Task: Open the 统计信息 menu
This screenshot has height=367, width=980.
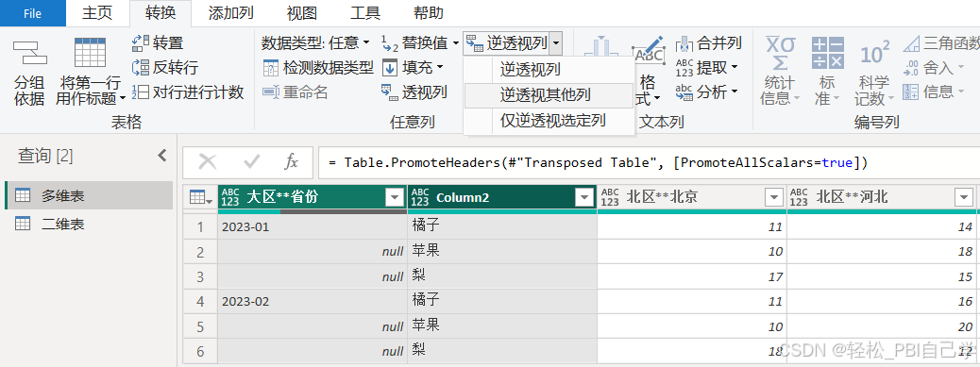Action: click(x=780, y=71)
